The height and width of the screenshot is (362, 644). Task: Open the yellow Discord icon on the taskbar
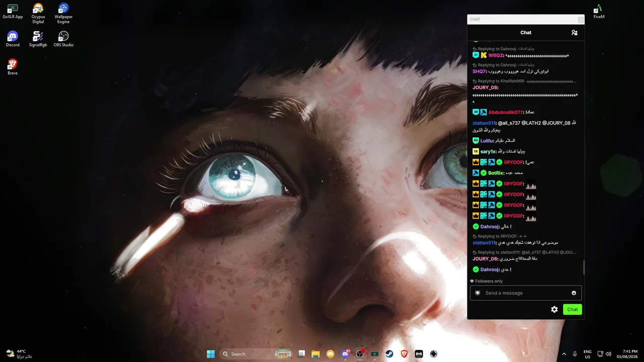click(330, 354)
